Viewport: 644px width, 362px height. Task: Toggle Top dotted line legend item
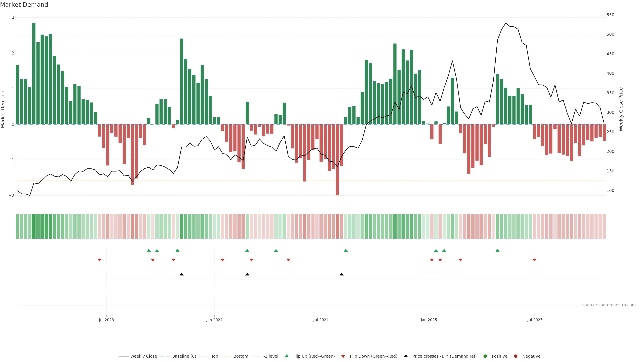(214, 356)
